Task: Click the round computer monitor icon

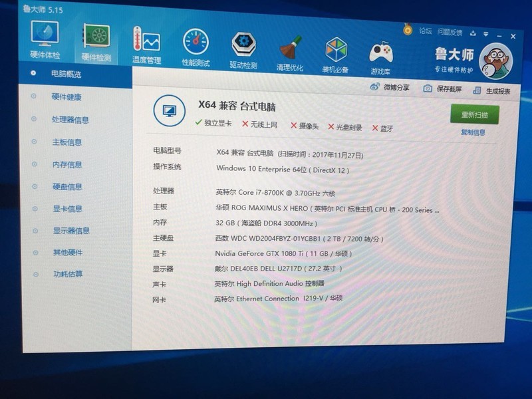Action: 170,110
